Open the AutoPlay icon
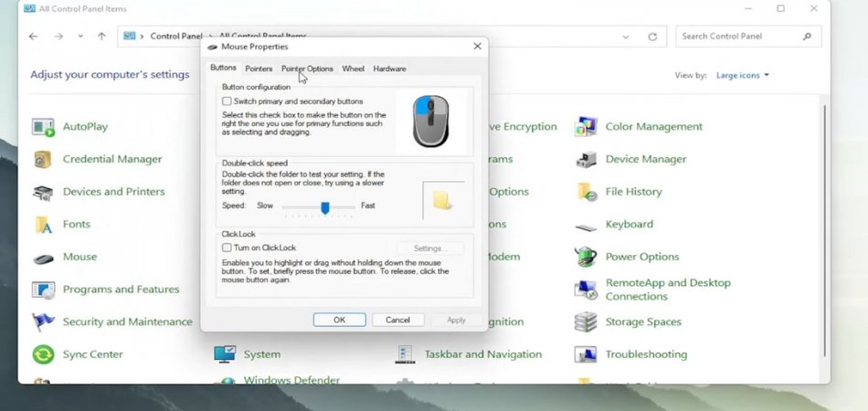Viewport: 868px width, 411px height. click(43, 127)
